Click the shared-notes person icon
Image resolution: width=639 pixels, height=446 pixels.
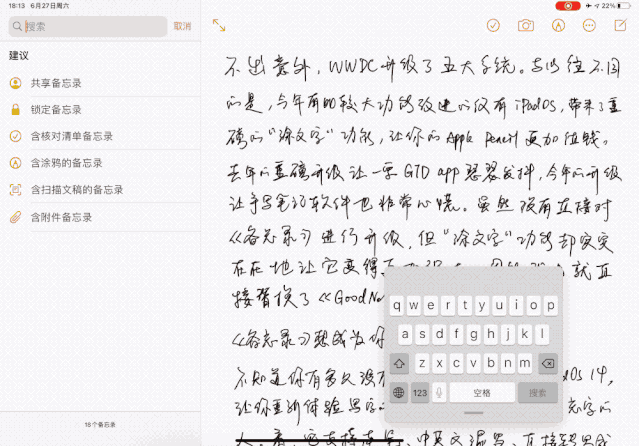(15, 83)
